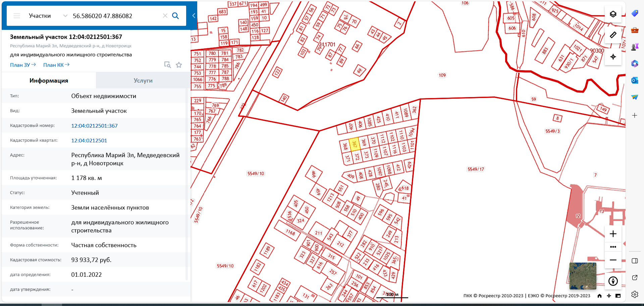Image resolution: width=644 pixels, height=306 pixels.
Task: Click the area value "1 178 кв. м"
Action: 87,178
